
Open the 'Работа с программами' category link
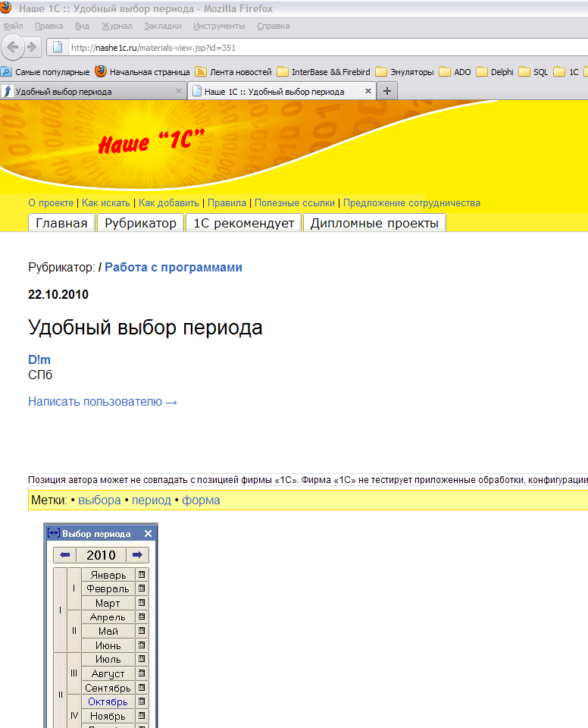click(x=174, y=268)
